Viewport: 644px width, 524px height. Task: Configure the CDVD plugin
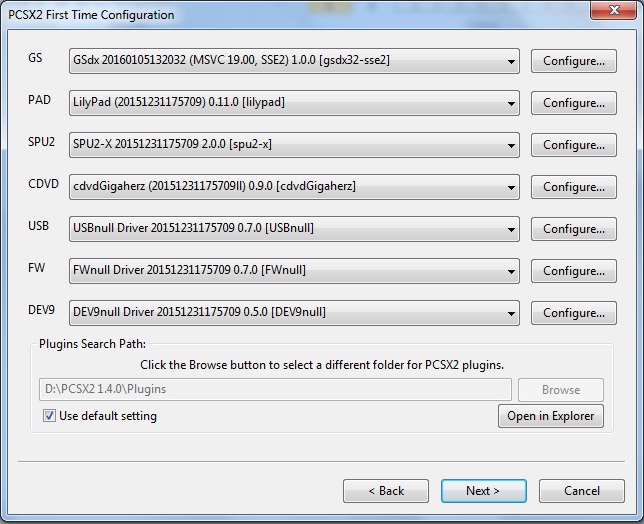click(574, 187)
